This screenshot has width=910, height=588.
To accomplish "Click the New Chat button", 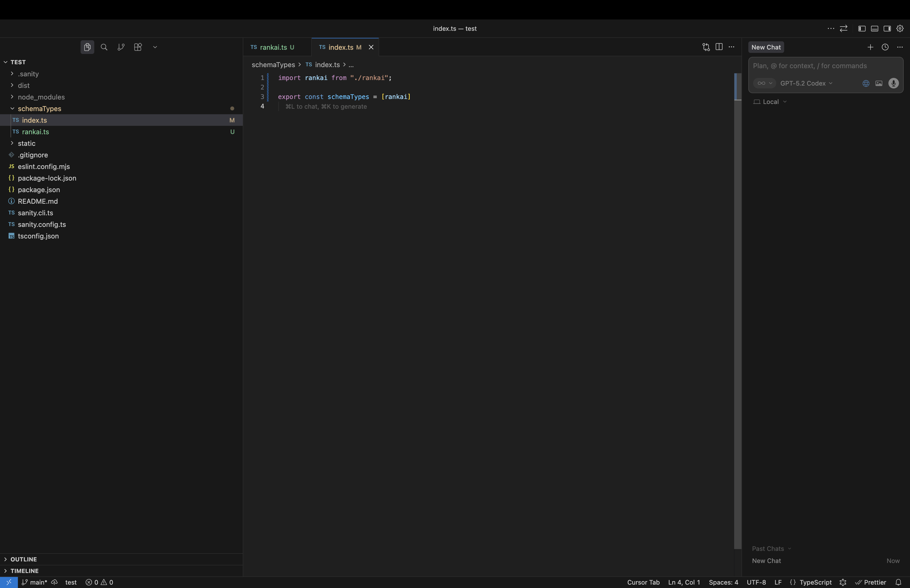I will point(766,47).
